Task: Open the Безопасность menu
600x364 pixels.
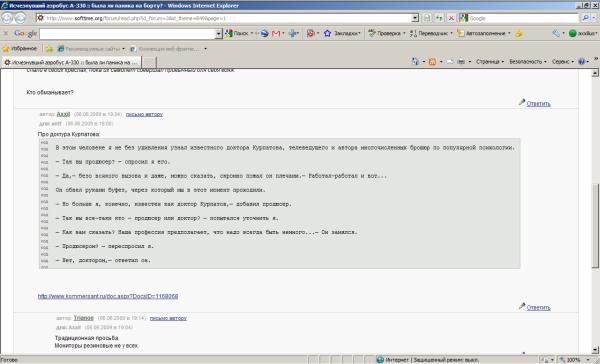Action: pos(528,61)
